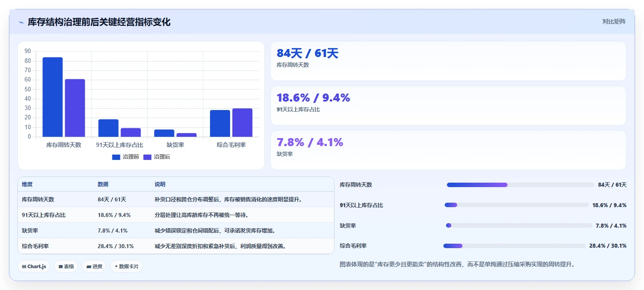
Task: Click the 库存周转天数 label beside its progress bar
Action: point(356,185)
